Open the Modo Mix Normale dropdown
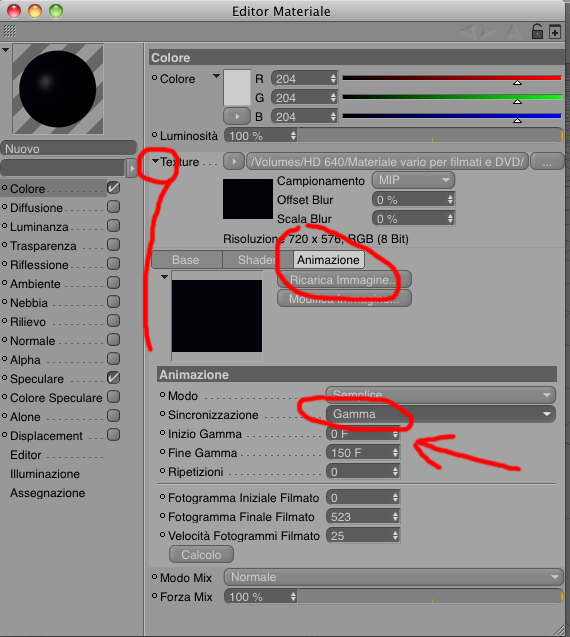The image size is (570, 637). pos(393,577)
